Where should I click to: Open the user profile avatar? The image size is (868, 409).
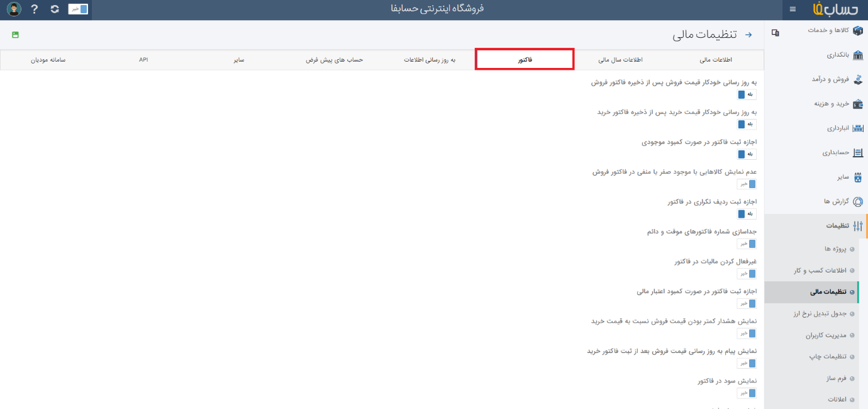pos(14,9)
